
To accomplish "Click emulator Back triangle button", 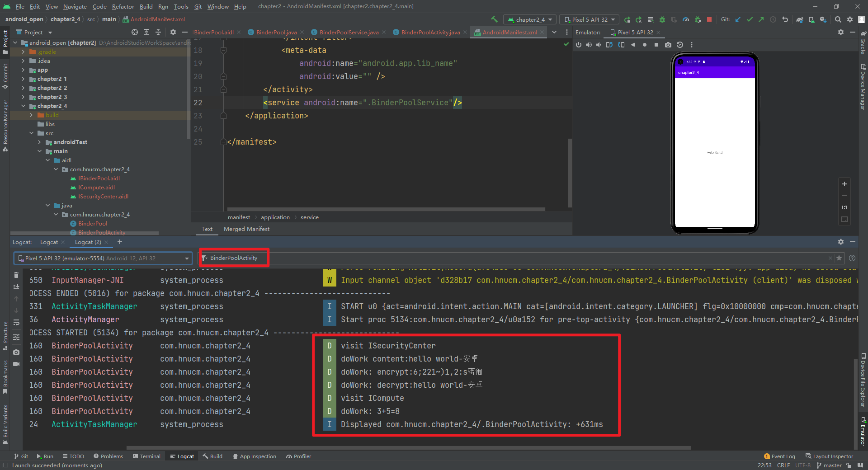I will tap(633, 45).
